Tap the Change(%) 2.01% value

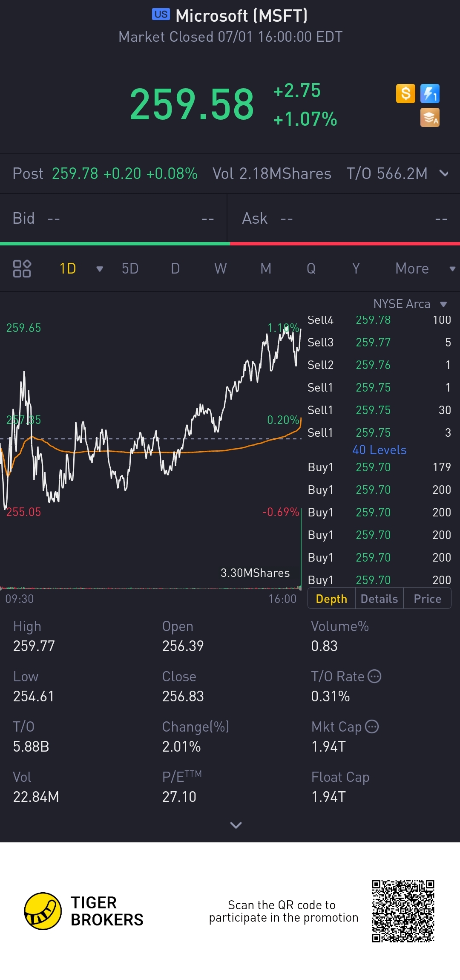[x=181, y=747]
